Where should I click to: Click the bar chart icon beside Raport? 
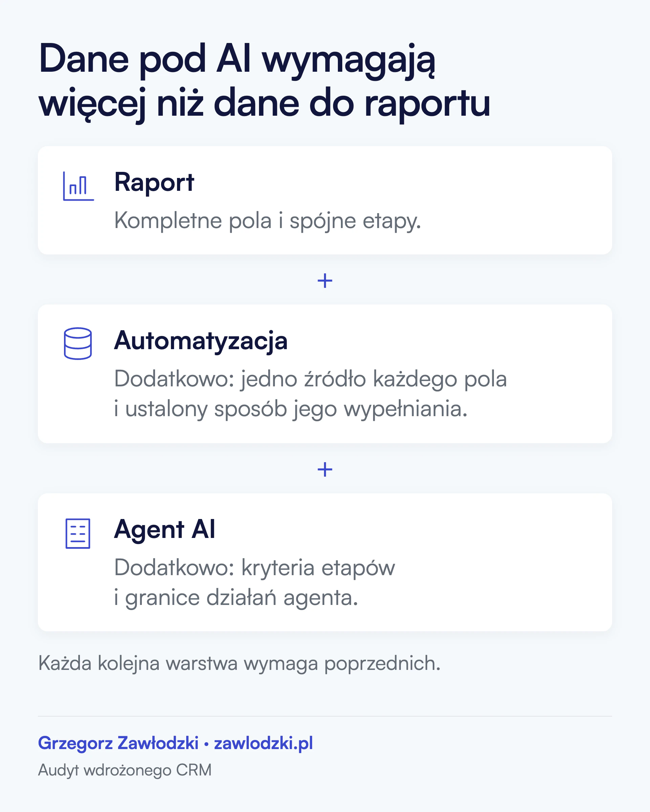coord(79,186)
